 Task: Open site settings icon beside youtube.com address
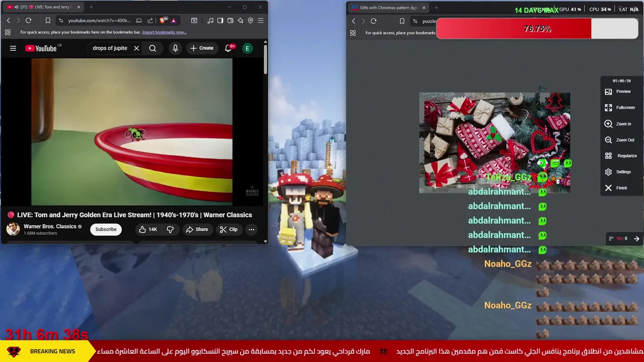coord(60,21)
